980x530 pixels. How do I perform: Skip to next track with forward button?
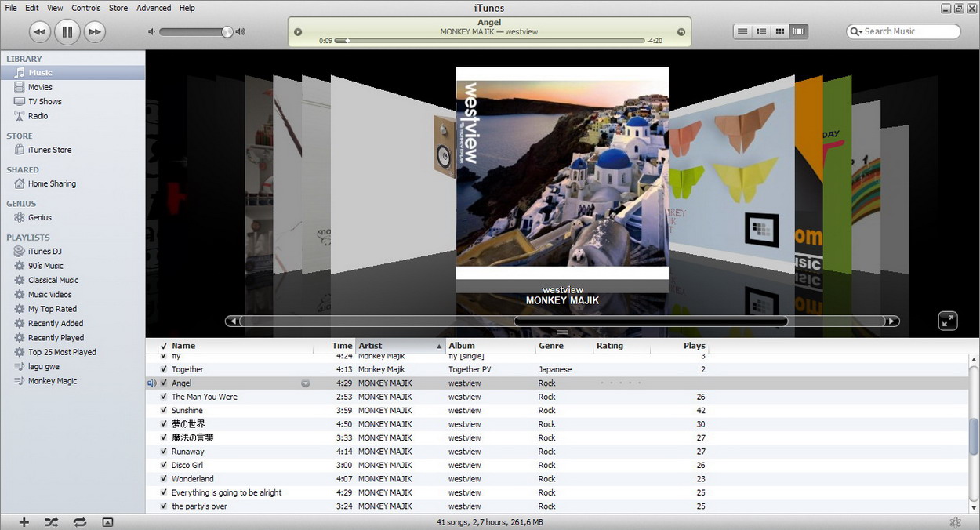(x=94, y=31)
